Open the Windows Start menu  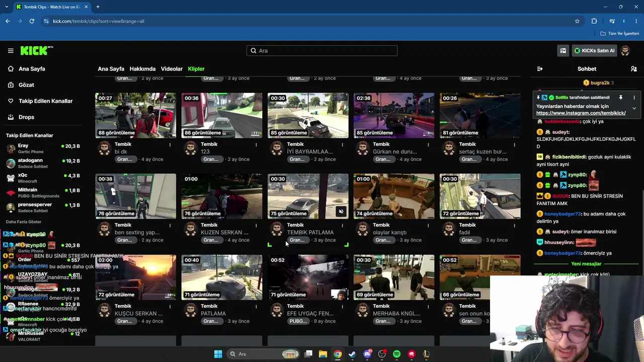coord(218,354)
